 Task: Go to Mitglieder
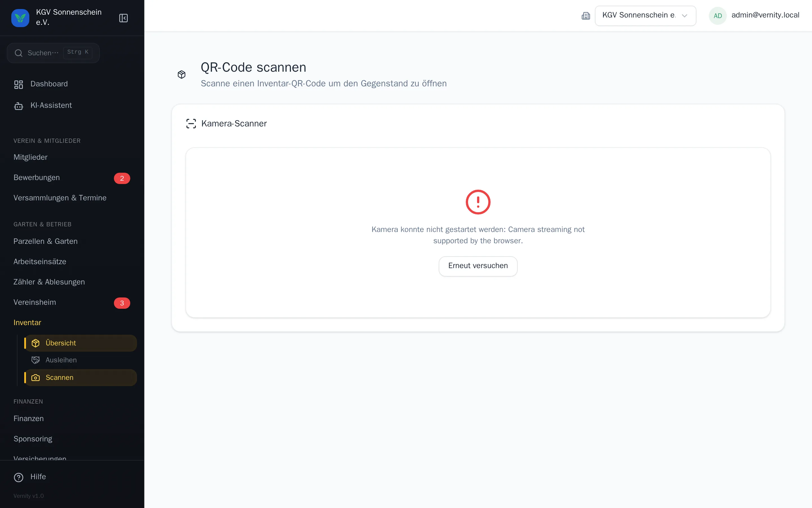point(72,157)
